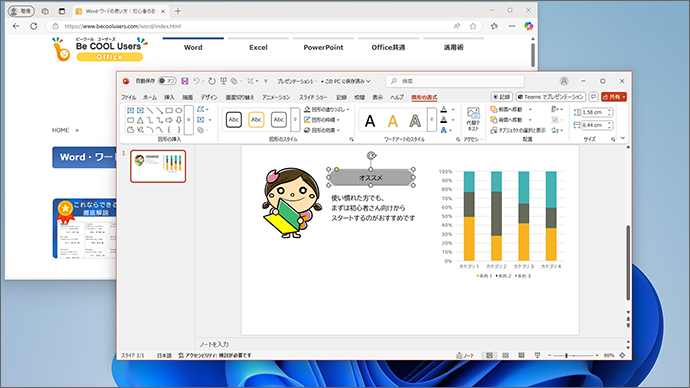This screenshot has height=388, width=690.
Task: Click the Share (共有) button
Action: point(614,97)
